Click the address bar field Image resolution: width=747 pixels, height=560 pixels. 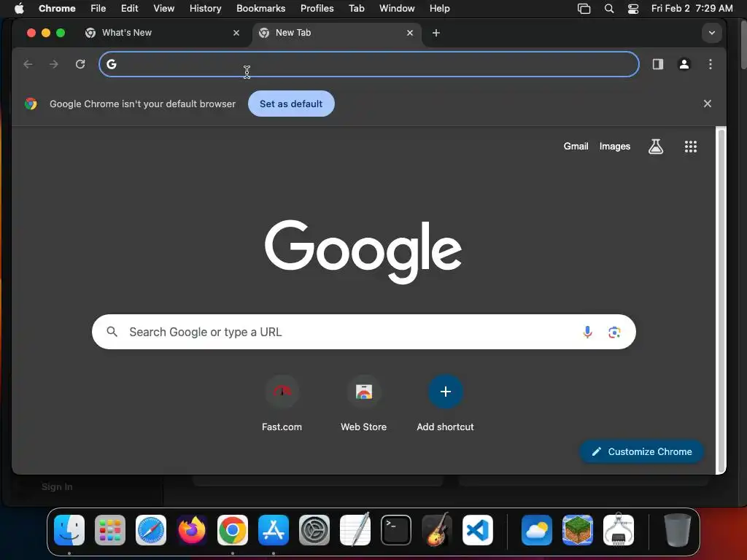(369, 64)
